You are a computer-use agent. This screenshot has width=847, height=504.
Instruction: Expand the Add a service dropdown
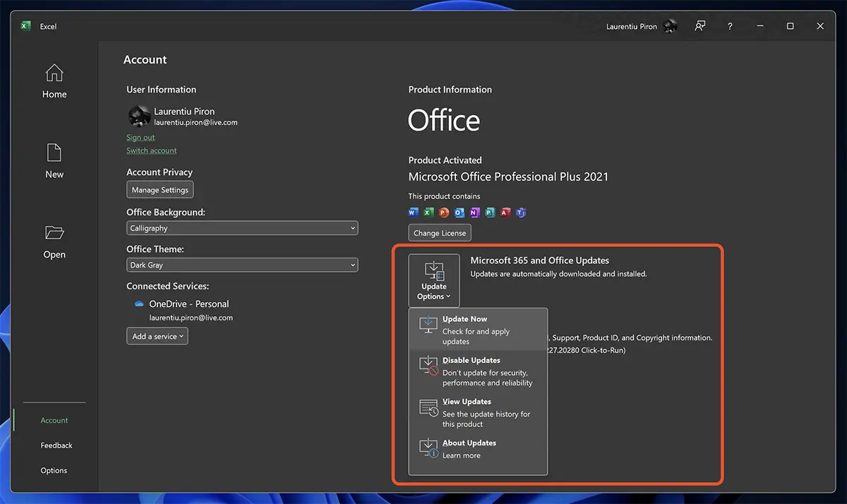[x=157, y=336]
